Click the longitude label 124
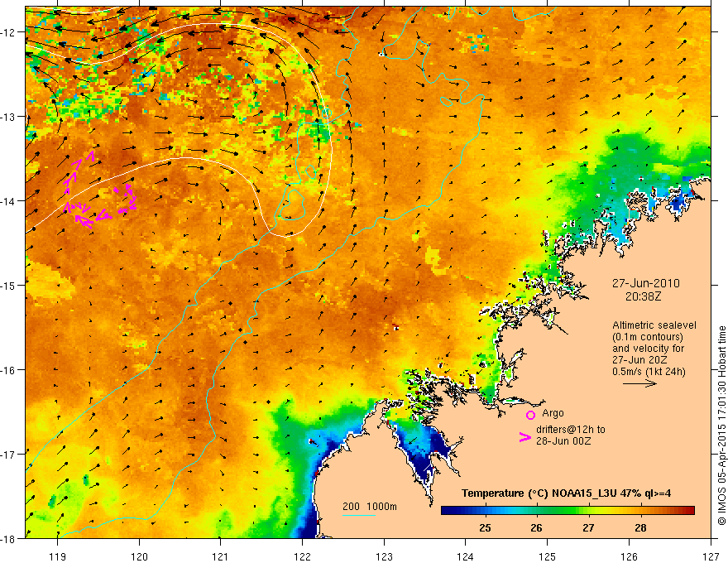Image resolution: width=728 pixels, height=563 pixels. 465,556
